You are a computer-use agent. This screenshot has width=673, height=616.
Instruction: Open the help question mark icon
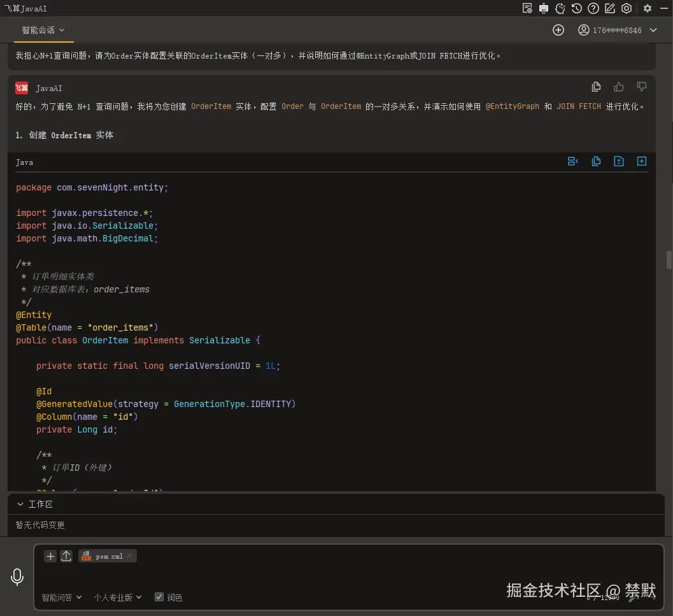593,8
